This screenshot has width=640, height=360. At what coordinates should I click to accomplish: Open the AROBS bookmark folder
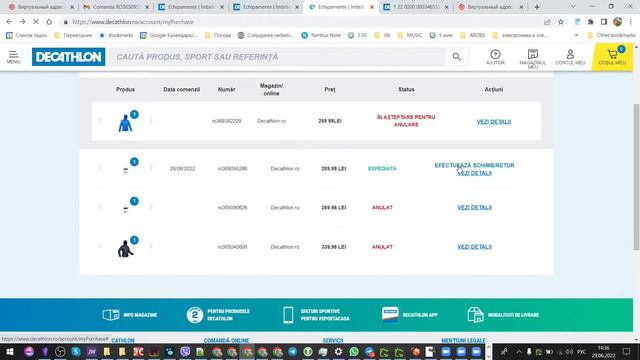coord(473,36)
